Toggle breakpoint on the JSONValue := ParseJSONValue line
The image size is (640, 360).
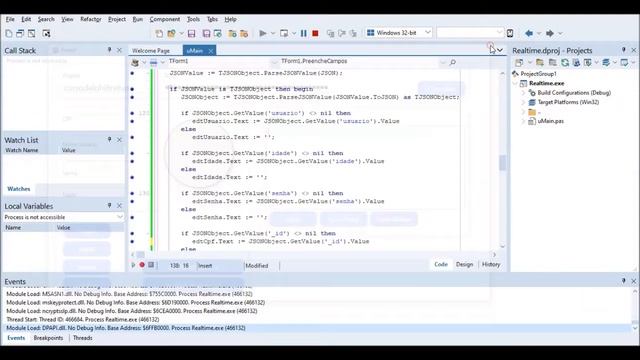pos(132,73)
